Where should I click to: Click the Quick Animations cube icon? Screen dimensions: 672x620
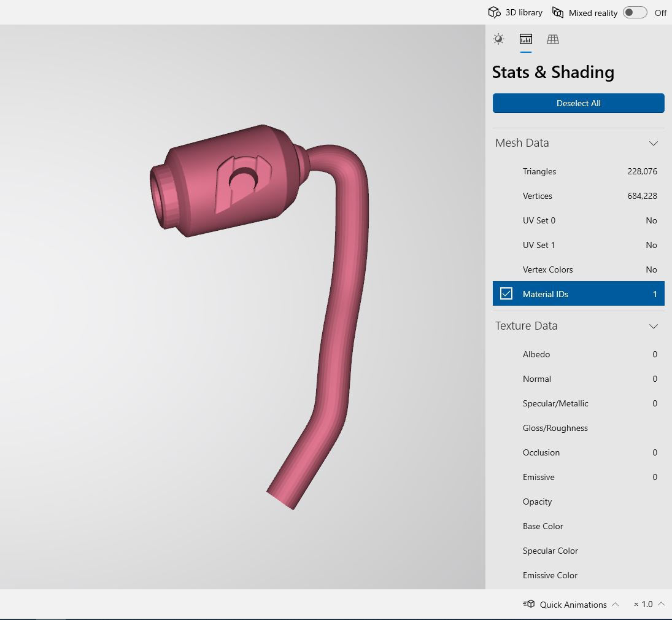click(529, 604)
